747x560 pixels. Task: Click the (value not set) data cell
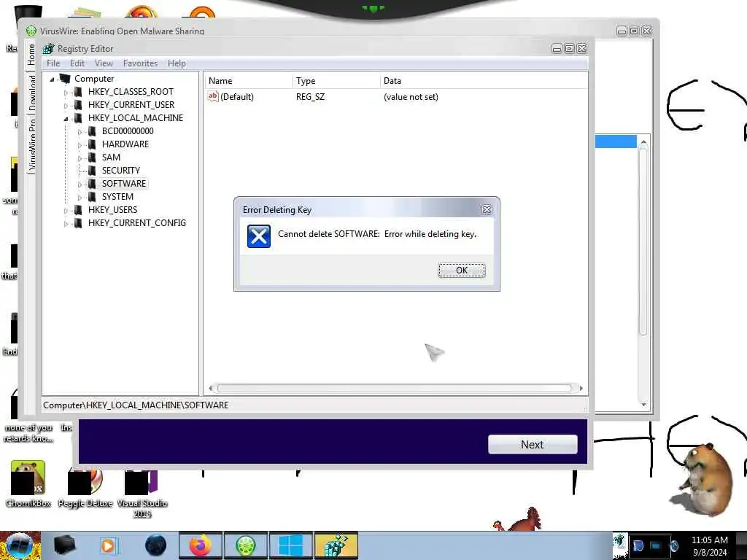tap(411, 97)
